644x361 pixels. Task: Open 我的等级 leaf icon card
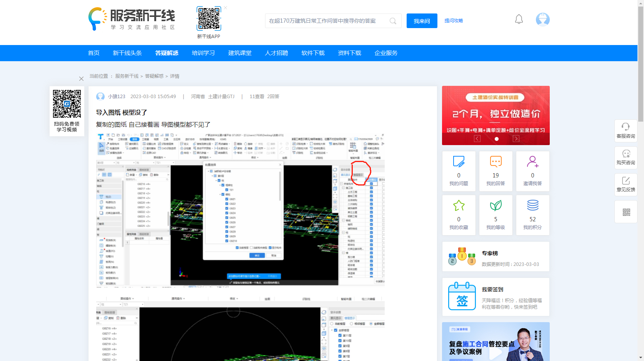point(496,206)
